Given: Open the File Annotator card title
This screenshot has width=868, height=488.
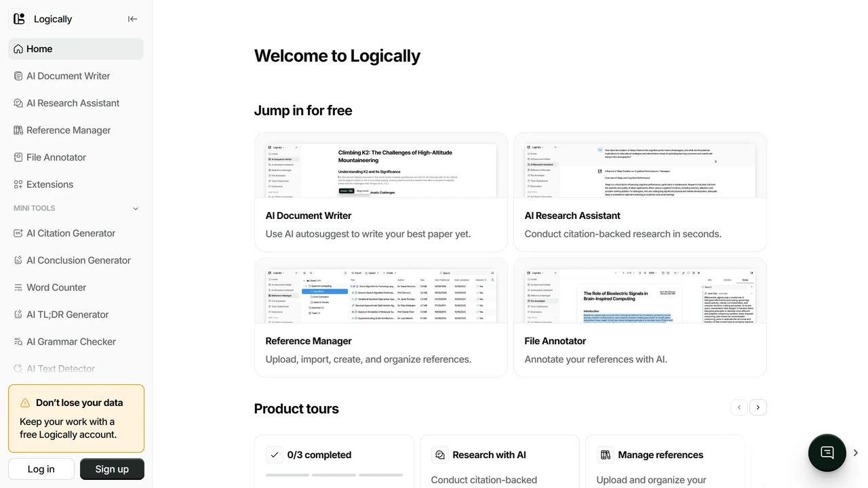Looking at the screenshot, I should point(555,341).
